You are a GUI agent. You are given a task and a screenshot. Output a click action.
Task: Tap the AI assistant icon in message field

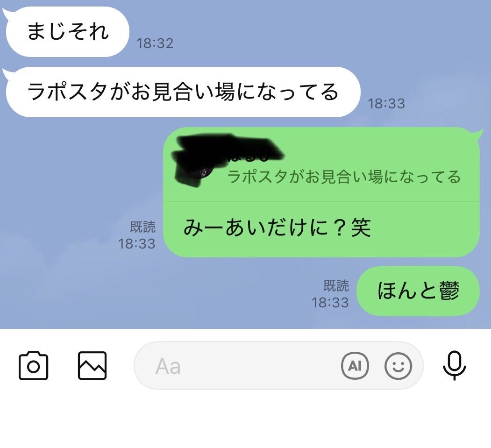click(355, 365)
